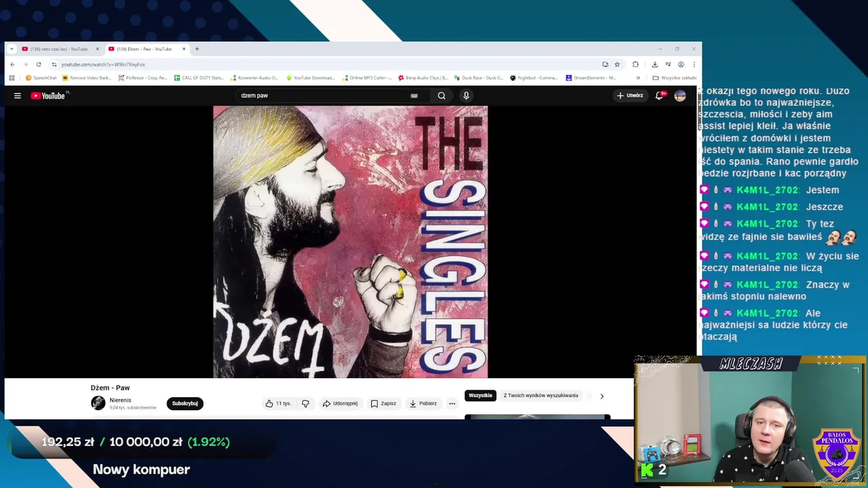Open the Nierenis channel avatar
The width and height of the screenshot is (868, 488).
(98, 403)
